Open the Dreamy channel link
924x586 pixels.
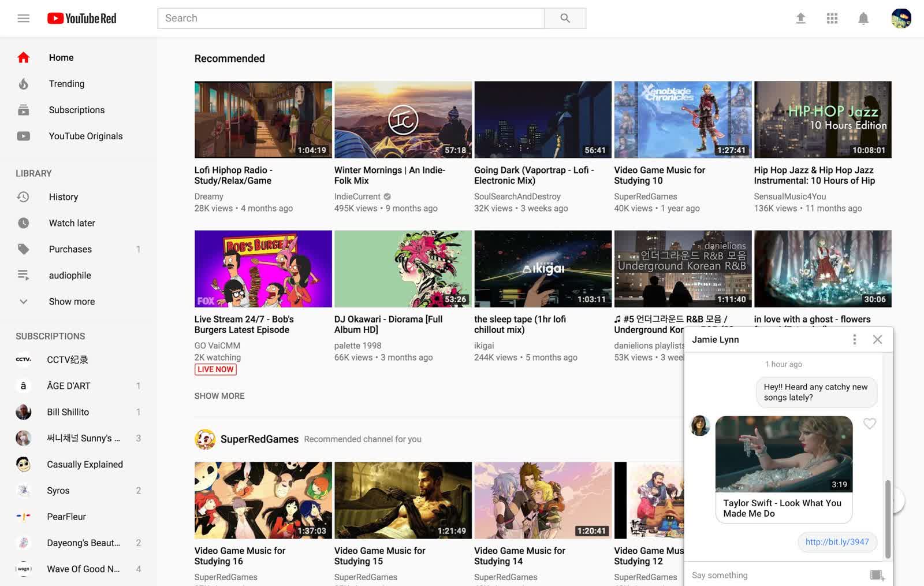point(209,196)
